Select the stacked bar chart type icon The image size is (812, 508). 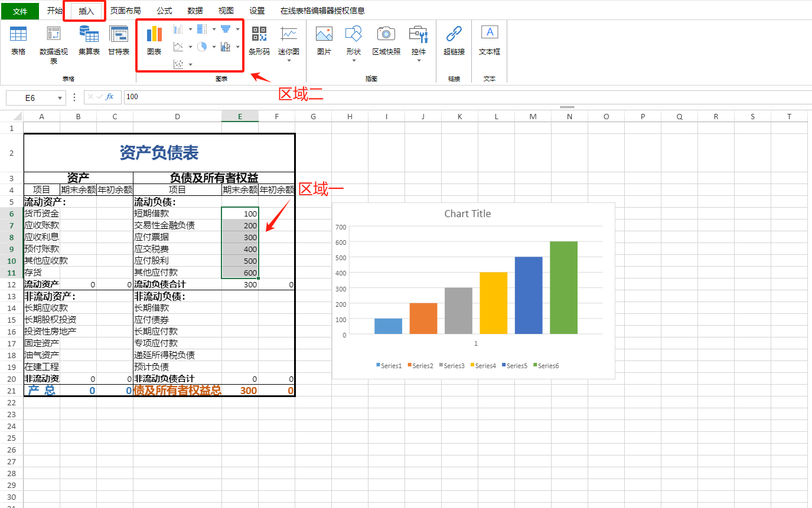click(202, 29)
